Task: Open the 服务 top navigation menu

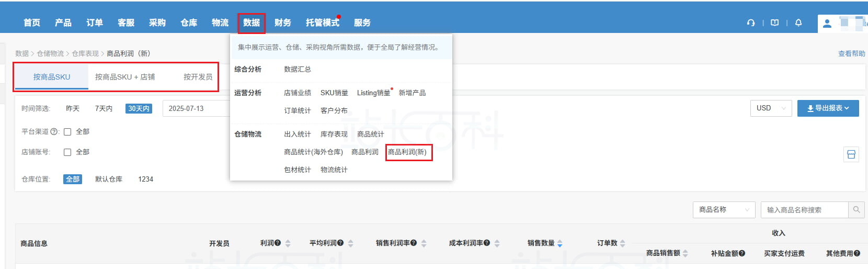Action: coord(362,23)
